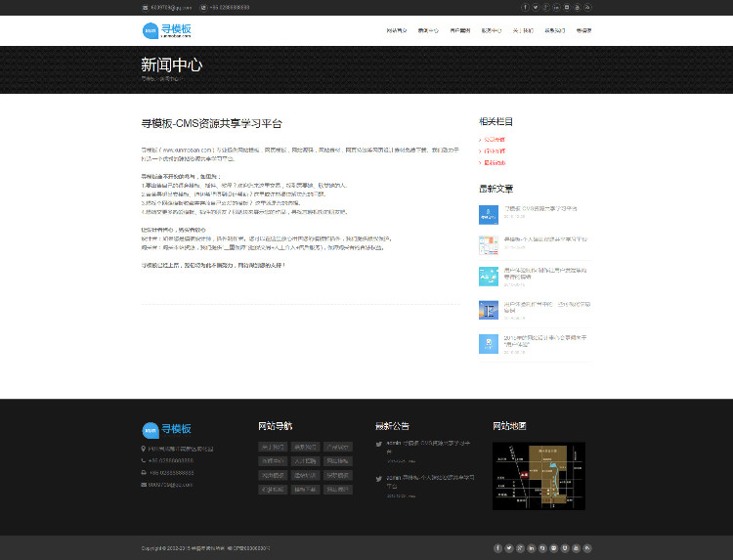Click the first tag button under 网站导航
Screen dimensions: 733x560
point(273,447)
